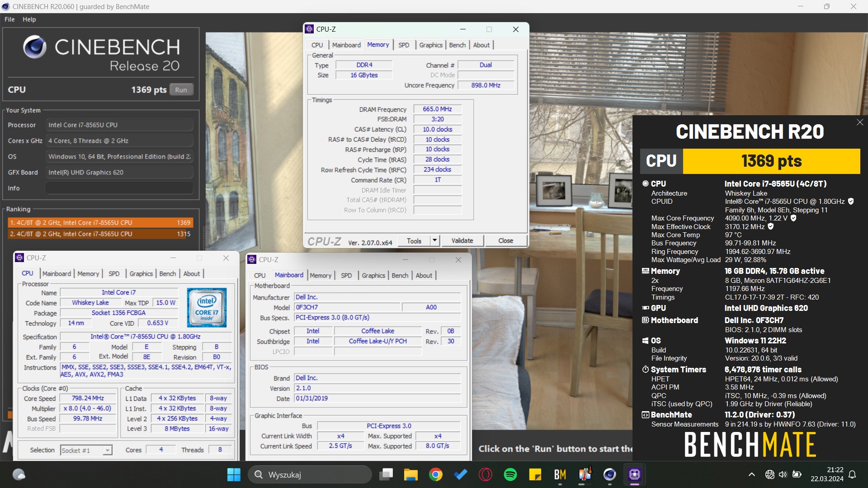Click the Intel Core i7 logo in CPU-Z
The height and width of the screenshot is (488, 868).
tap(207, 307)
